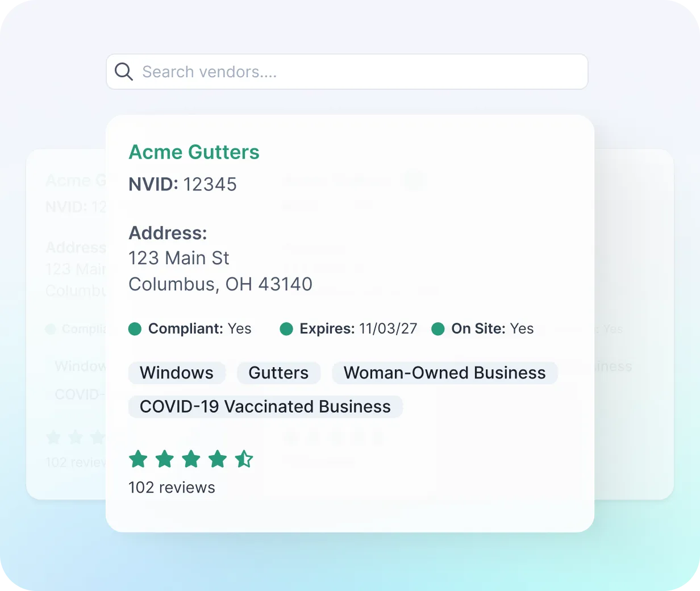Select the Gutters tag
Image resolution: width=700 pixels, height=591 pixels.
(278, 373)
